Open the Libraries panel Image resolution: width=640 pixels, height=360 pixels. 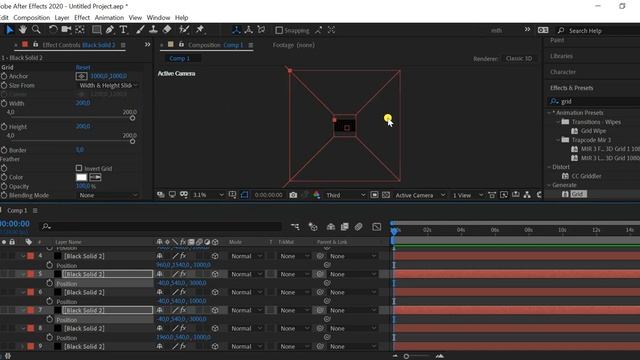561,56
